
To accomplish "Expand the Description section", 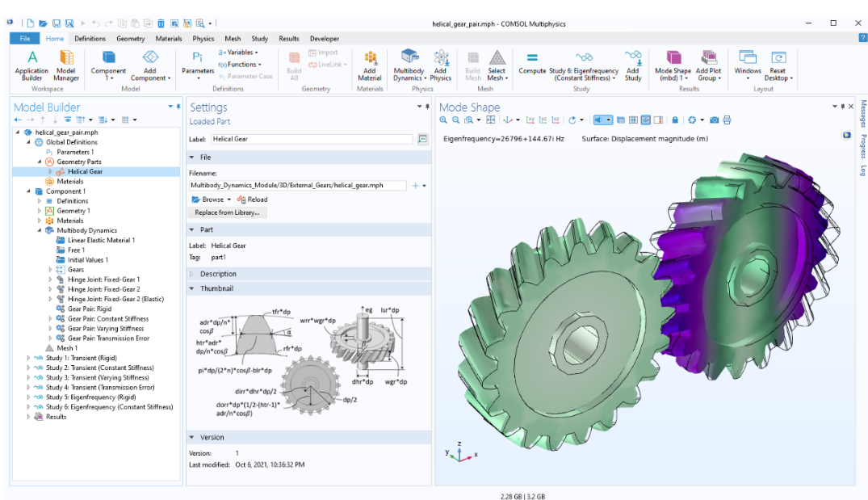I will (x=192, y=274).
